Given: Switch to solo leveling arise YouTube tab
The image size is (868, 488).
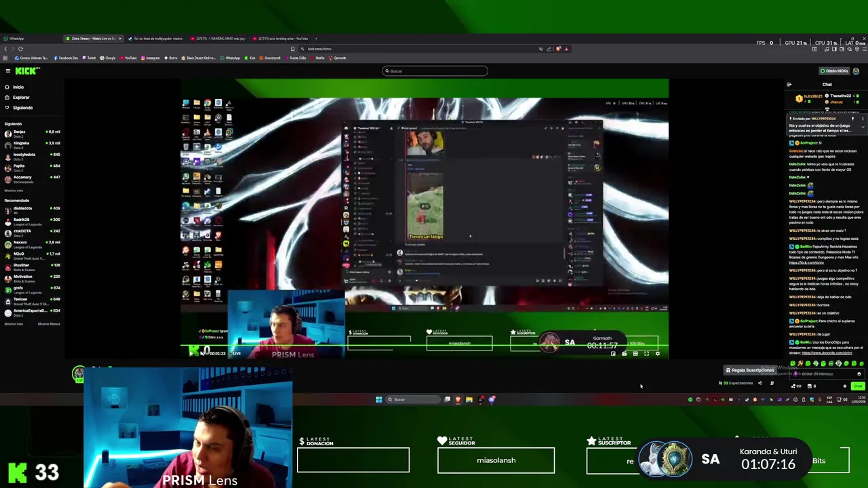Looking at the screenshot, I should [281, 39].
